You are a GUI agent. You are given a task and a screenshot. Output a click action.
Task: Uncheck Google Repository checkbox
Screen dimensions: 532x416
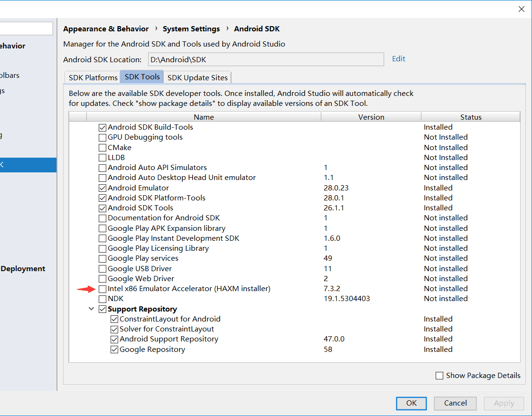(114, 350)
